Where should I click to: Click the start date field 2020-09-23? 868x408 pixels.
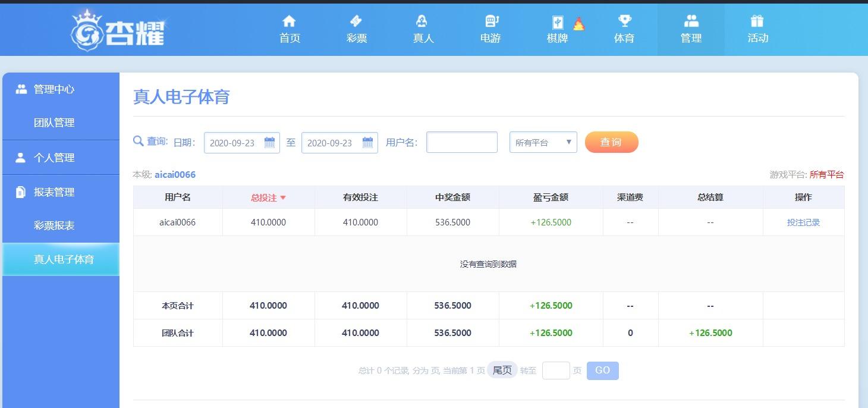pyautogui.click(x=241, y=143)
